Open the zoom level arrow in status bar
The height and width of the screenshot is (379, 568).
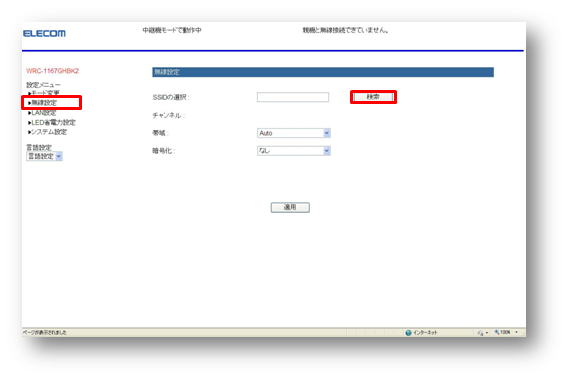point(517,332)
